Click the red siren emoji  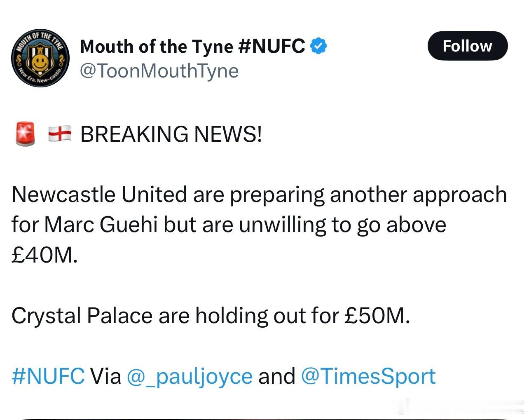point(26,134)
